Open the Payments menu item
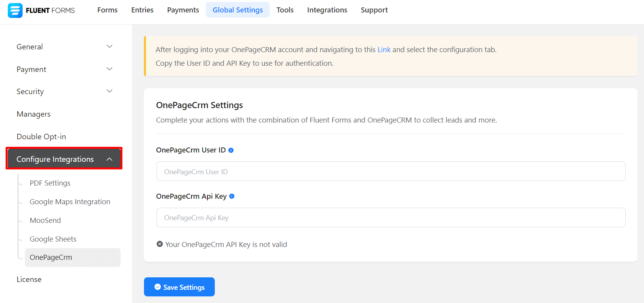Screen dimensions: 644x303 pos(183,10)
